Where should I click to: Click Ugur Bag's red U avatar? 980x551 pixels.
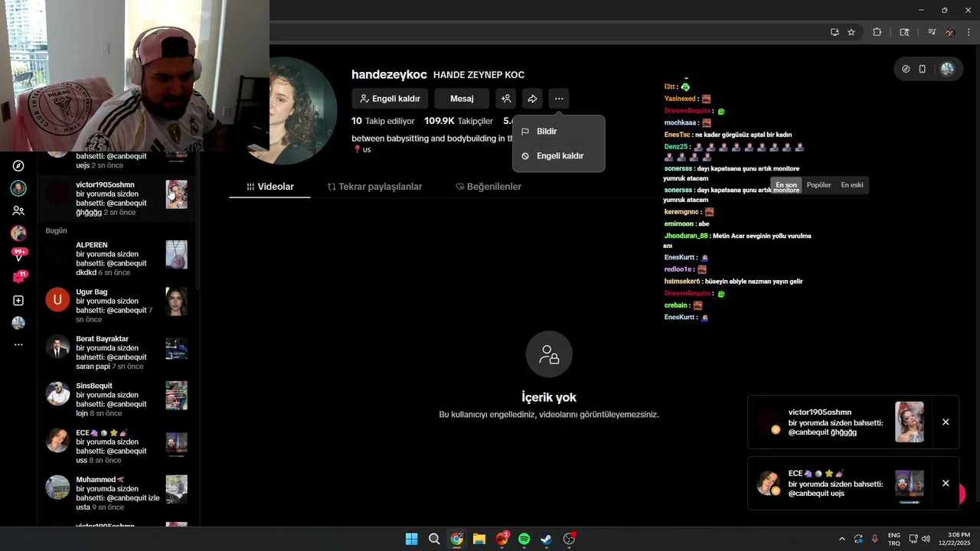(57, 299)
